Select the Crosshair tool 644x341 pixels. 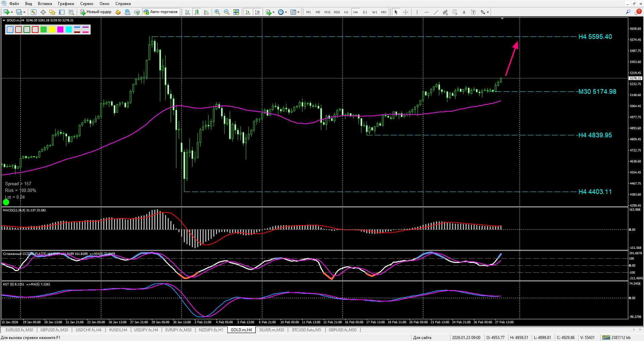406,12
